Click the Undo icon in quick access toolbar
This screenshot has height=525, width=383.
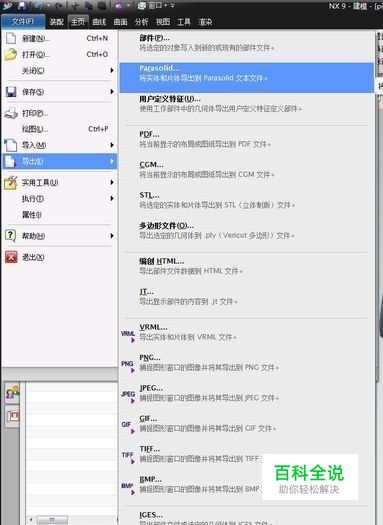point(38,5)
